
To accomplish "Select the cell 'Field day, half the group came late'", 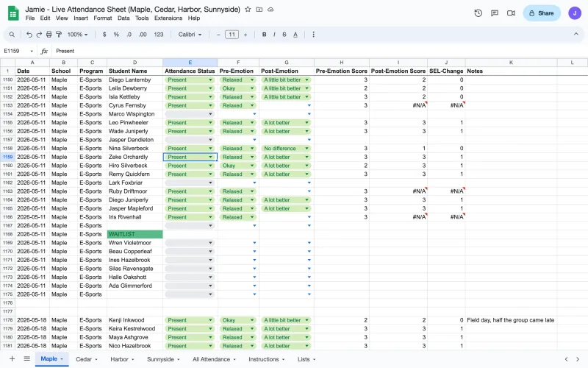I will (x=511, y=320).
